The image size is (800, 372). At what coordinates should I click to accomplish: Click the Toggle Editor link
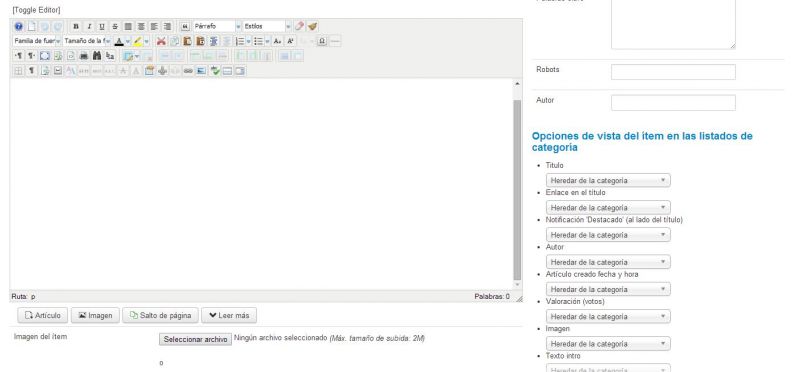coord(36,10)
